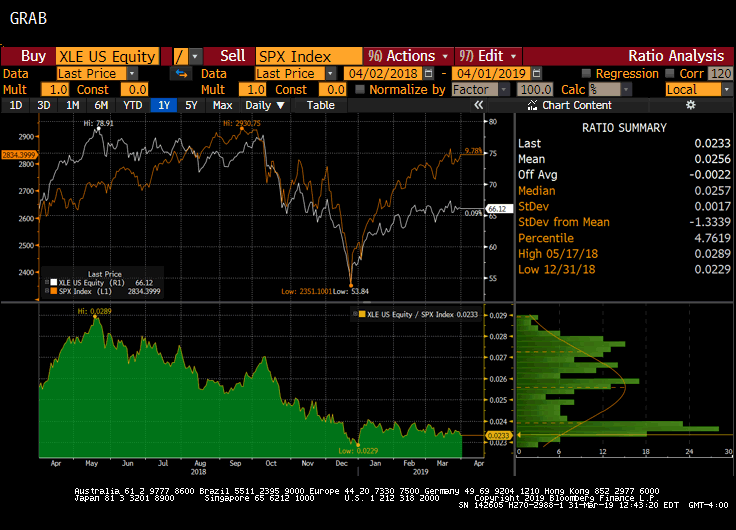
Task: Click the Last value 0.0233
Action: 713,143
